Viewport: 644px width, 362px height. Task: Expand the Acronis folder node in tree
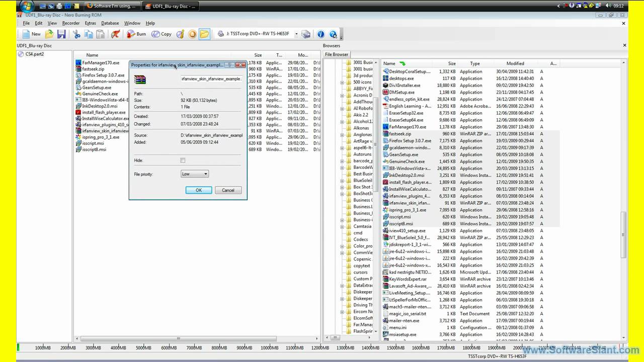(342, 95)
